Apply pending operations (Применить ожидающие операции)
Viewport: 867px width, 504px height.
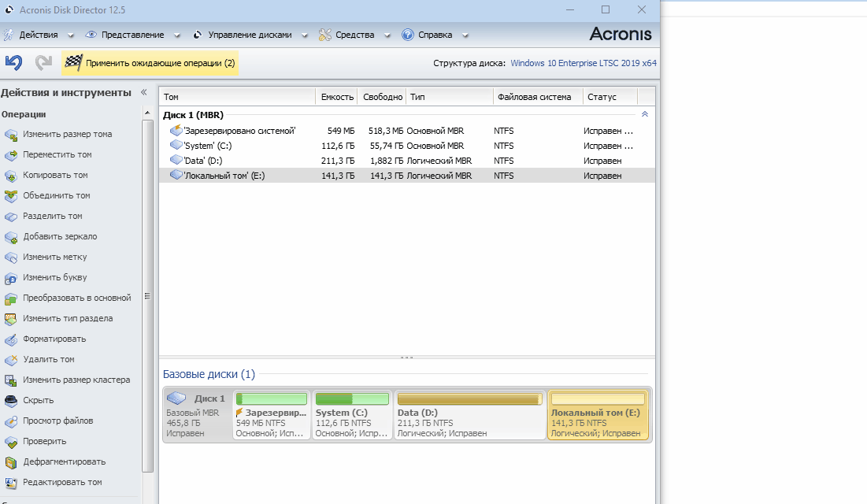(x=150, y=63)
